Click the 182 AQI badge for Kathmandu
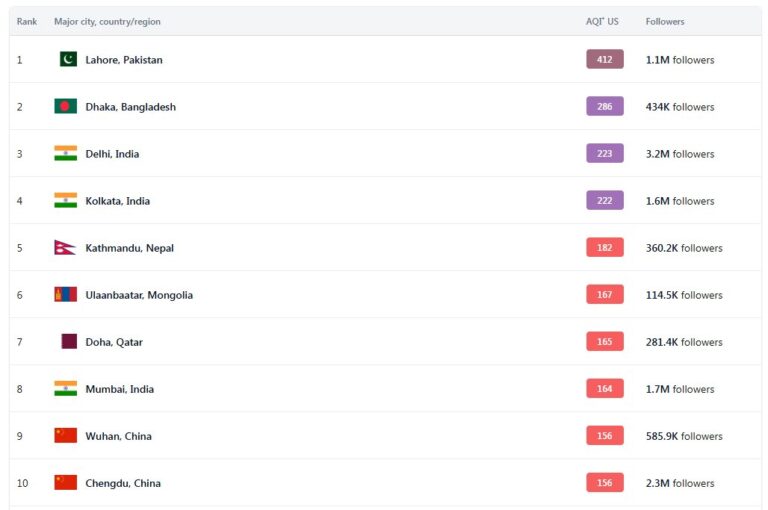Screen dimensions: 768x510 point(604,247)
